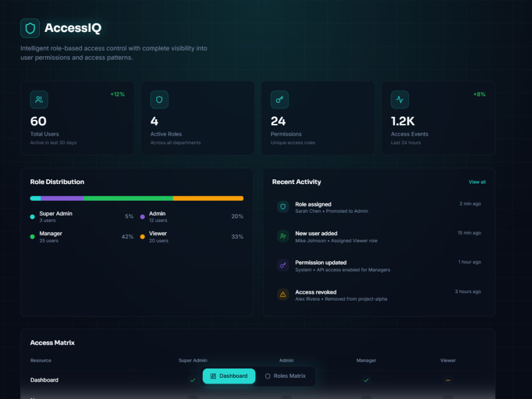The width and height of the screenshot is (532, 399).
Task: Click the Manager role legend entry
Action: tap(51, 236)
